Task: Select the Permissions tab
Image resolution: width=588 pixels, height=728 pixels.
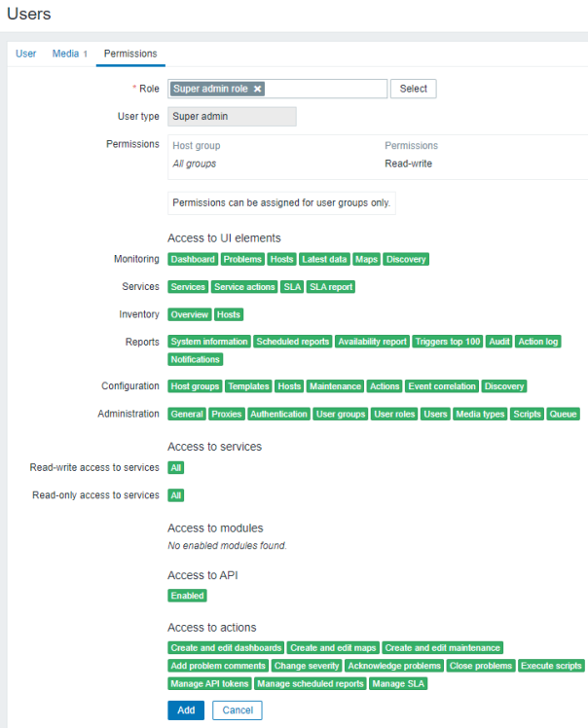Action: point(130,54)
